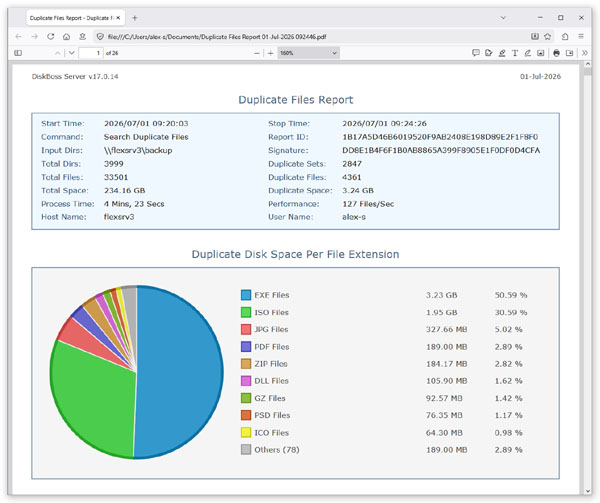Click the User Name value 'alex-s'
Viewport: 600px width, 503px height.
coord(354,217)
